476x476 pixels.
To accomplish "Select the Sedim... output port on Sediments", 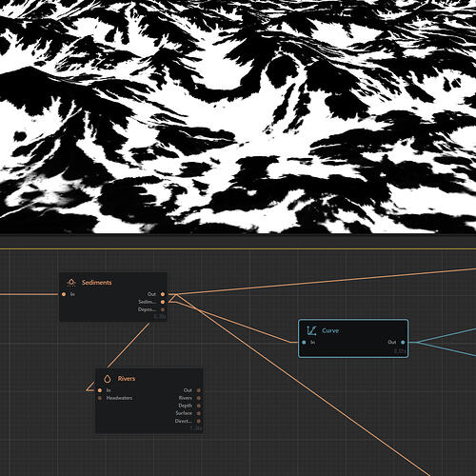I will click(x=163, y=302).
